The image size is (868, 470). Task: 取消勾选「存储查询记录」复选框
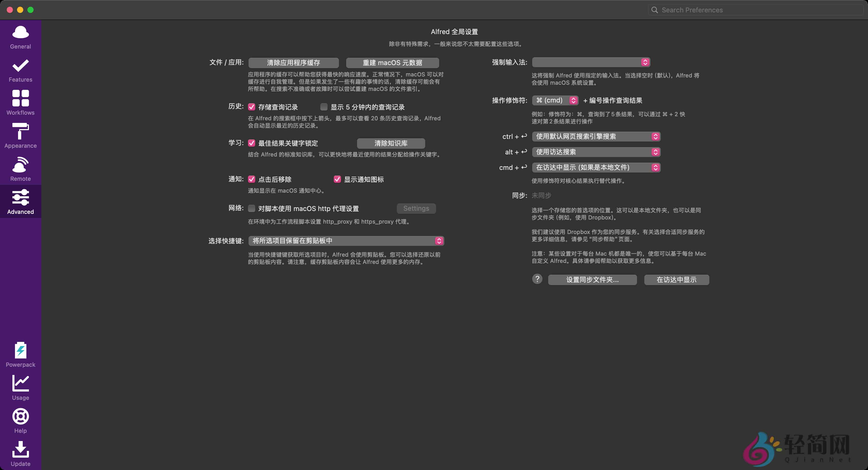[x=252, y=107]
